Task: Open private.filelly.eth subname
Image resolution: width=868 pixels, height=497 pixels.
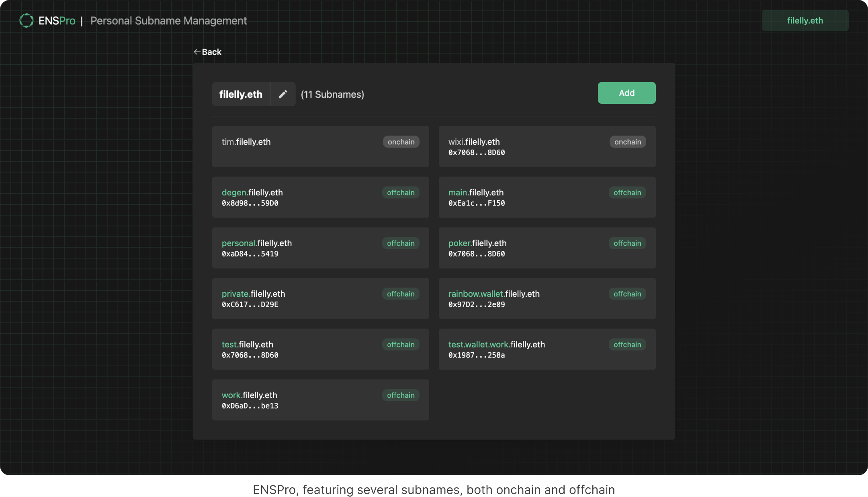Action: (320, 299)
